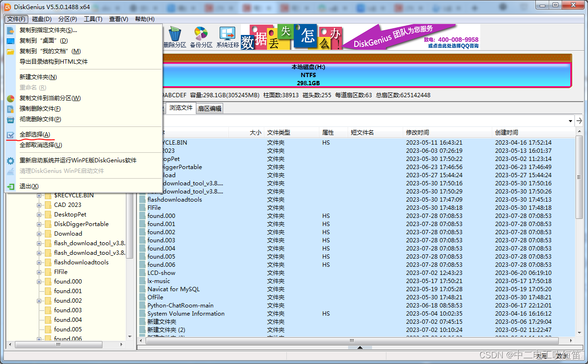Expand the FlFile tree node
Screen dimensions: 588x364
point(39,272)
